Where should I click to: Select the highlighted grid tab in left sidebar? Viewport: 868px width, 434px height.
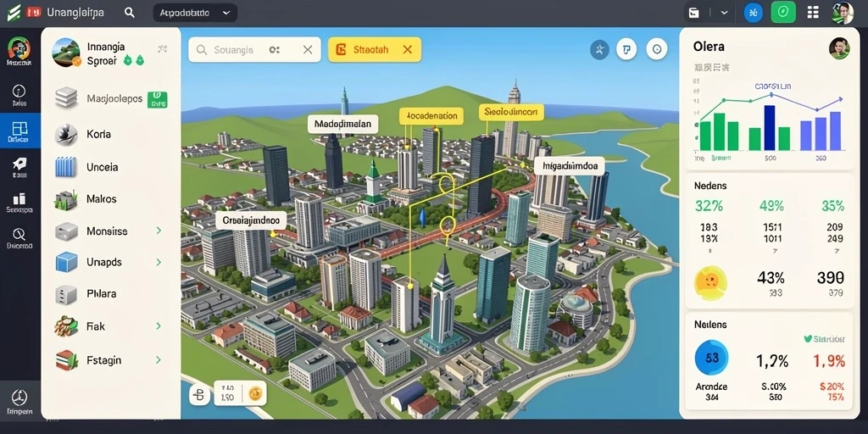click(x=20, y=131)
